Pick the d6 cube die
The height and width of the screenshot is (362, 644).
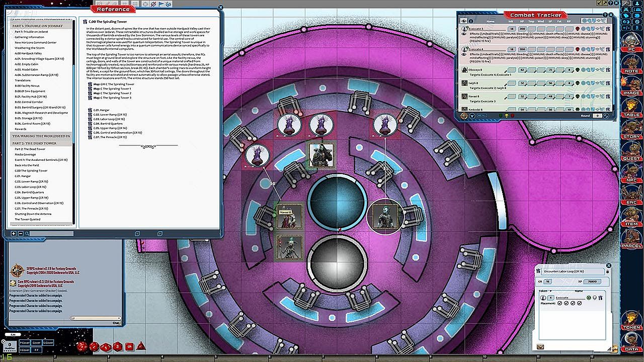[x=129, y=346]
